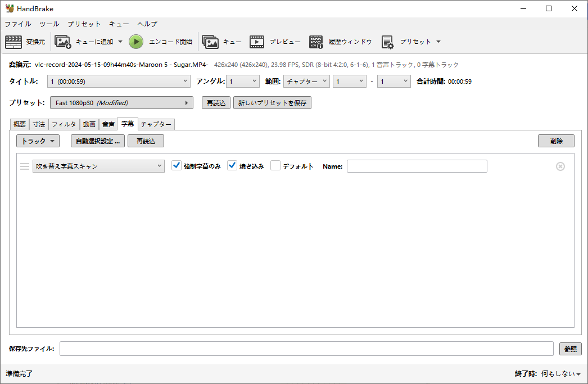Click the 保存先ファイル destination path field
This screenshot has height=384, width=588.
click(306, 349)
